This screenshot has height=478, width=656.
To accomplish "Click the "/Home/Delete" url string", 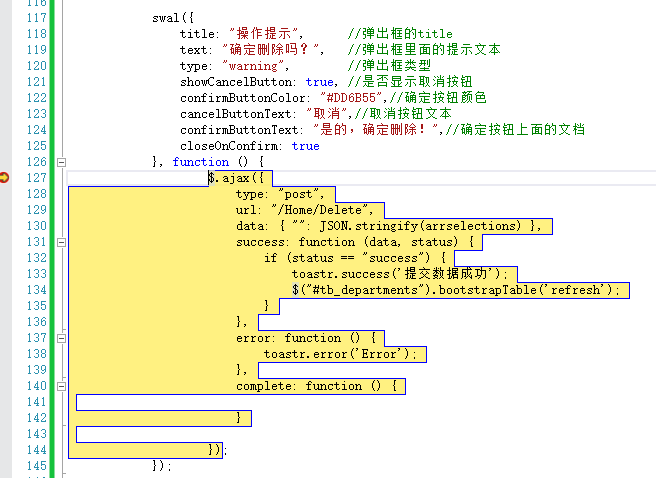I will 321,210.
